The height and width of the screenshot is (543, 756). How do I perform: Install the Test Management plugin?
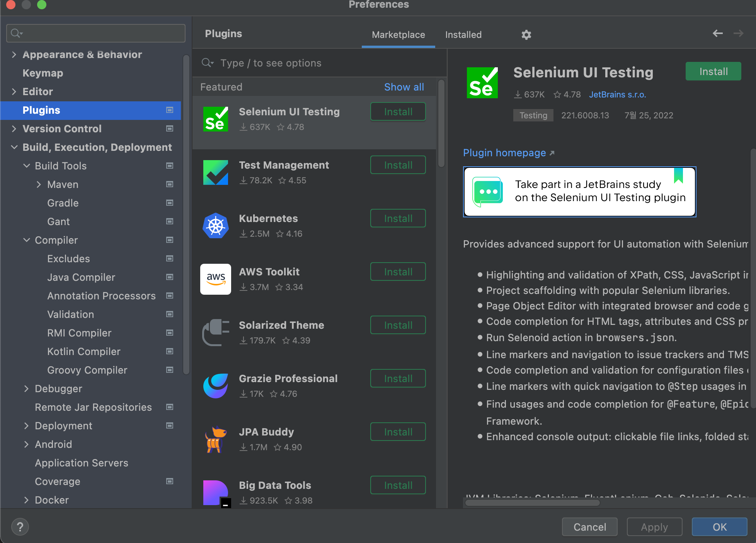coord(398,165)
